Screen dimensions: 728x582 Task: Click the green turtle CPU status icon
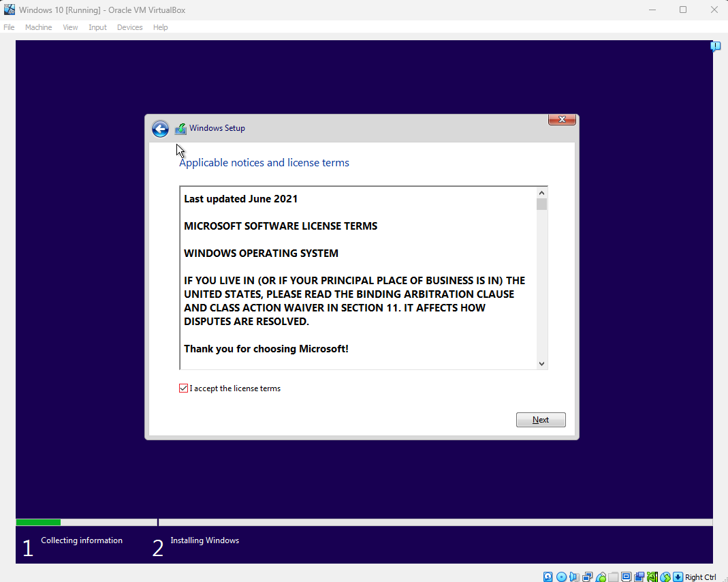(652, 577)
